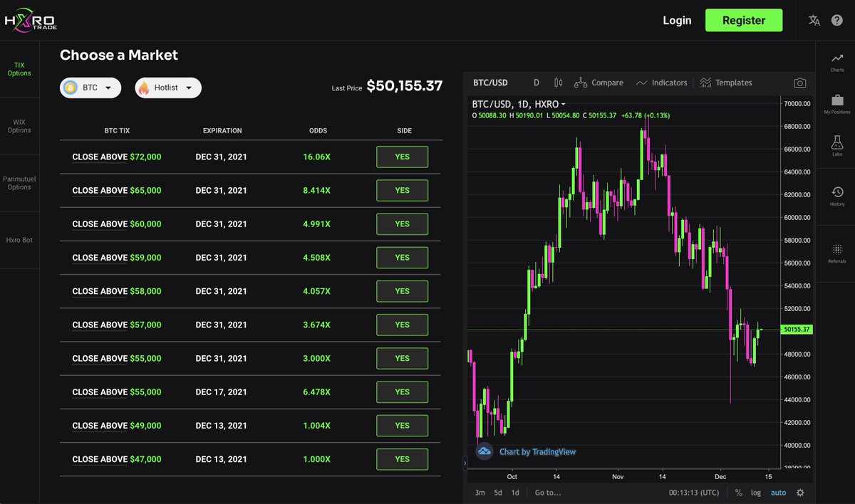The image size is (855, 504).
Task: Click the 16.06X odds value
Action: 317,157
